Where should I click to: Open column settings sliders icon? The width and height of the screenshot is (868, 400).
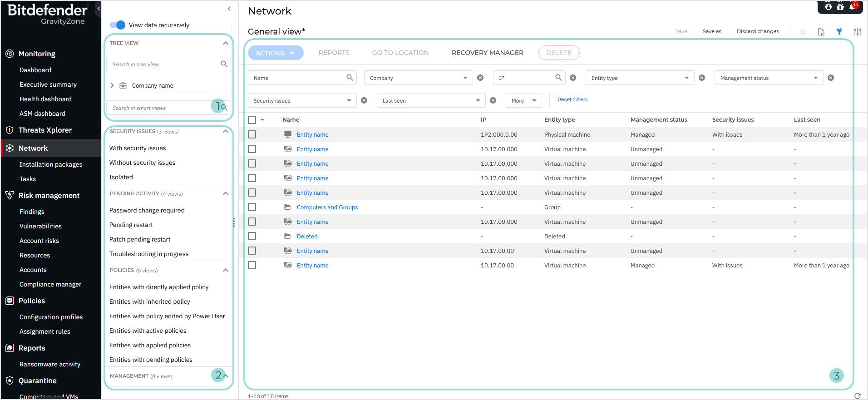coord(858,32)
